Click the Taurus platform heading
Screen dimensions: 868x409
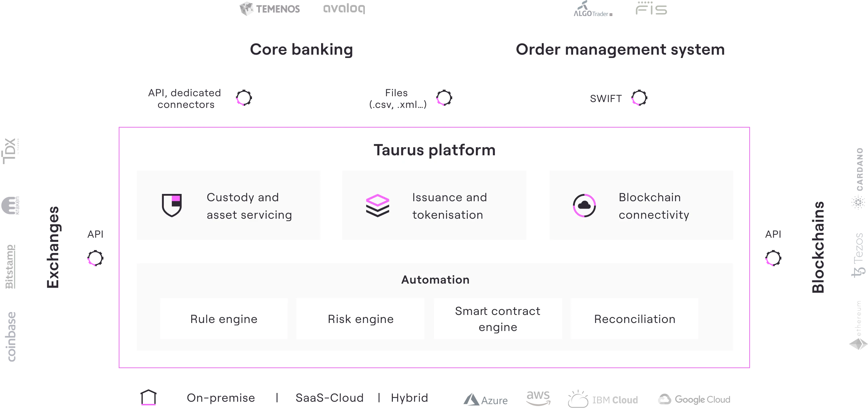(434, 150)
